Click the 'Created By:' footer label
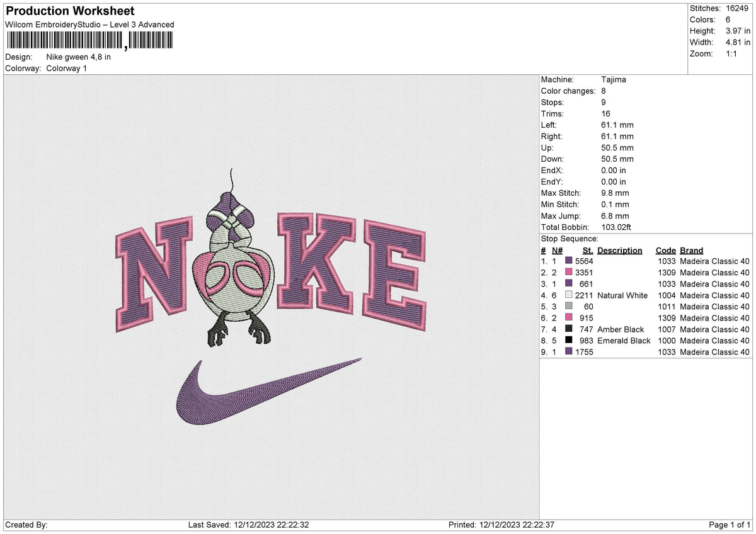Viewport: 756px width, 534px height. [26, 525]
